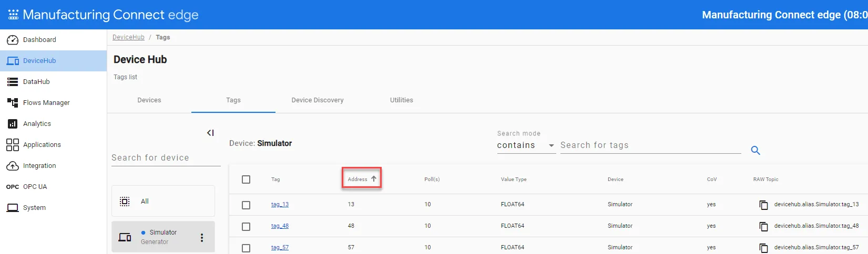
Task: Check the tag_13 row checkbox
Action: [x=246, y=205]
